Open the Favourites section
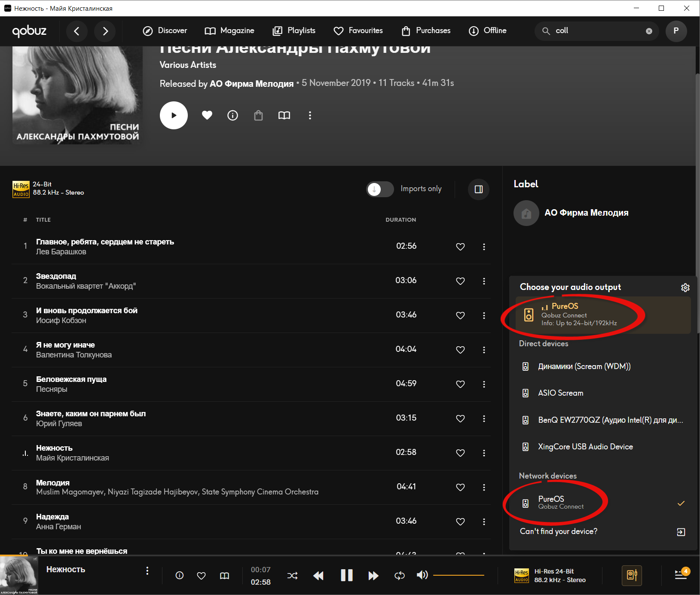 pos(358,31)
